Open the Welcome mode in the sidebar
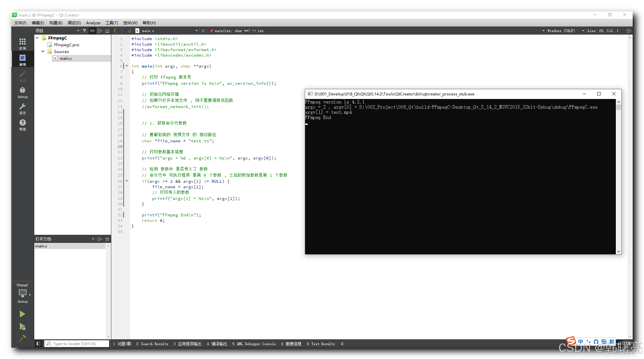Image resolution: width=644 pixels, height=359 pixels. click(x=22, y=44)
